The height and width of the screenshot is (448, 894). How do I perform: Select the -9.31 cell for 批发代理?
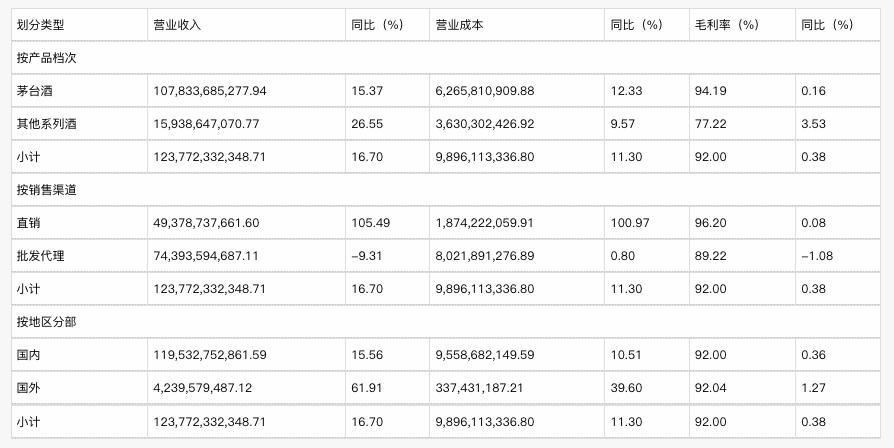tap(366, 256)
